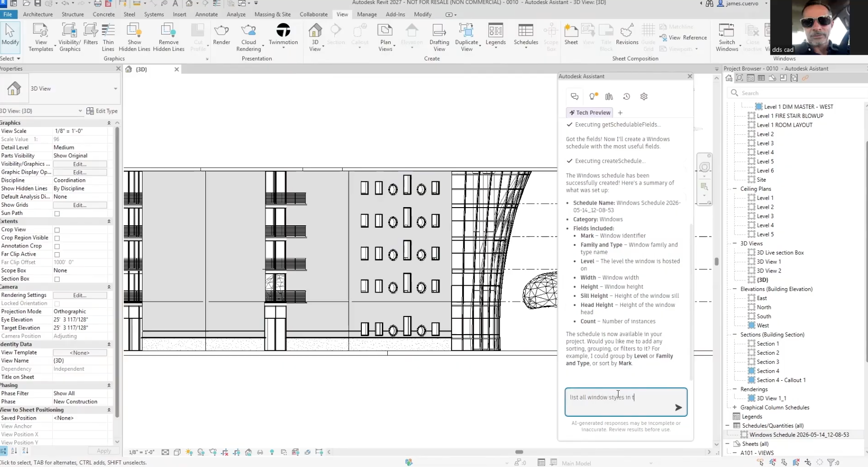Create a default 3D View
This screenshot has height=467, width=868.
(x=315, y=37)
